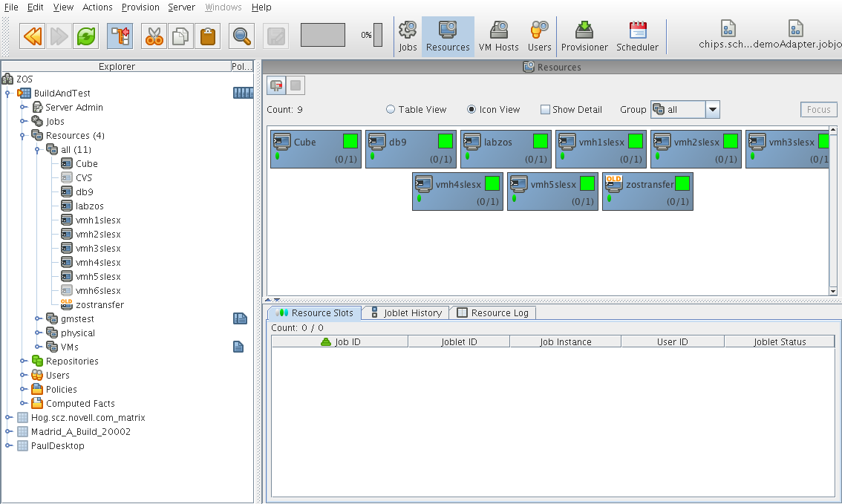Switch to the Joblet History tab

[x=406, y=313]
